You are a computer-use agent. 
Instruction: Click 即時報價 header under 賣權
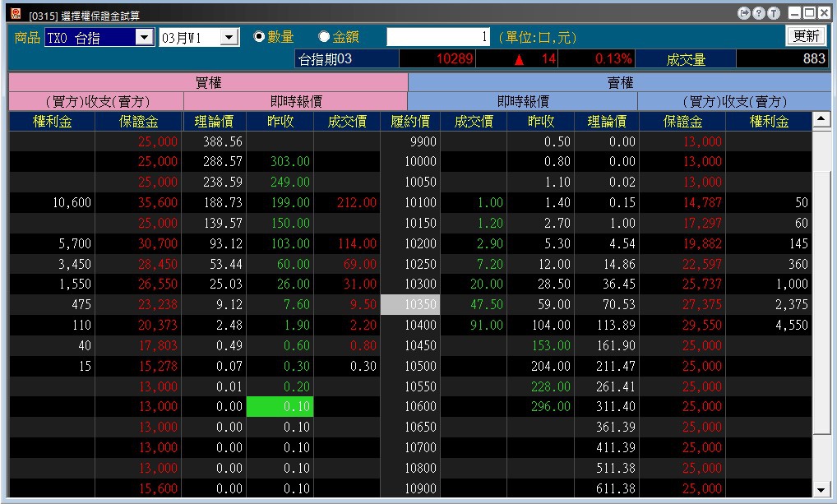523,101
